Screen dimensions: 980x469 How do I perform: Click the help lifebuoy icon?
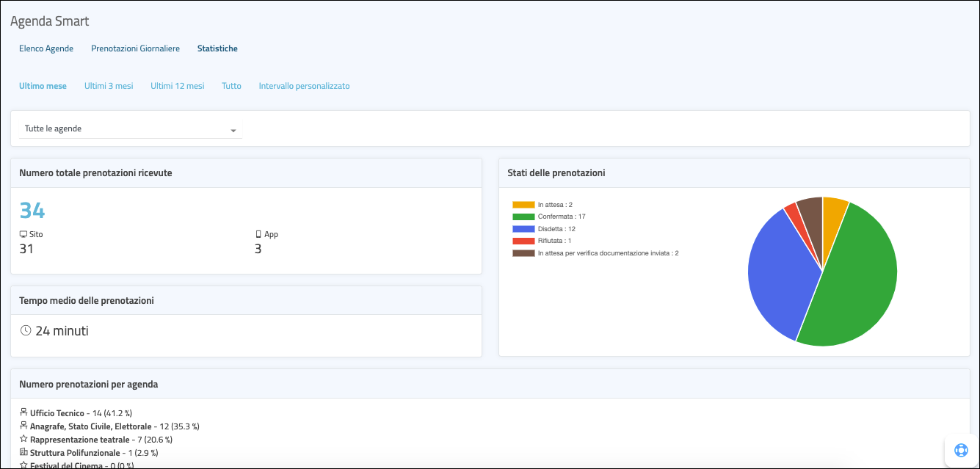961,450
